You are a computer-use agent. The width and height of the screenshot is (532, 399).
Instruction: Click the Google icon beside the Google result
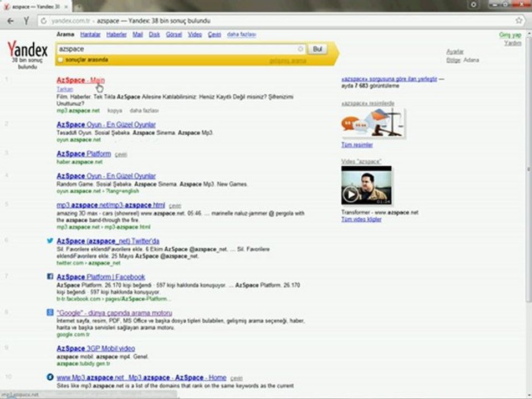tap(50, 313)
